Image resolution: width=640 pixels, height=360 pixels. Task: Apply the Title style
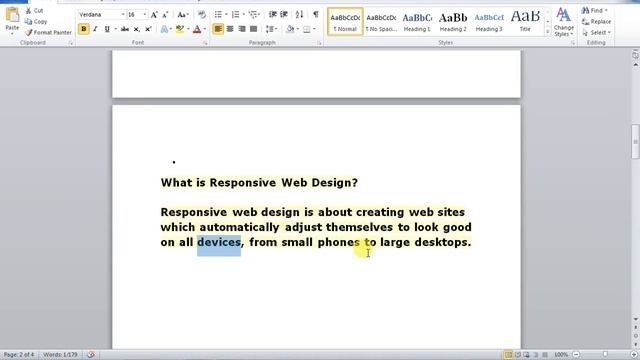(x=525, y=22)
